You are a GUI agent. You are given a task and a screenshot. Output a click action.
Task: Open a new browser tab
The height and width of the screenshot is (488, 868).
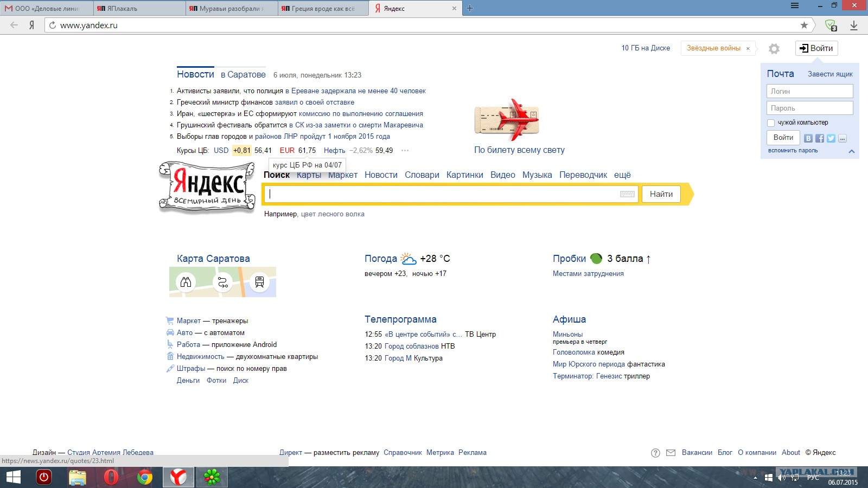tap(470, 8)
